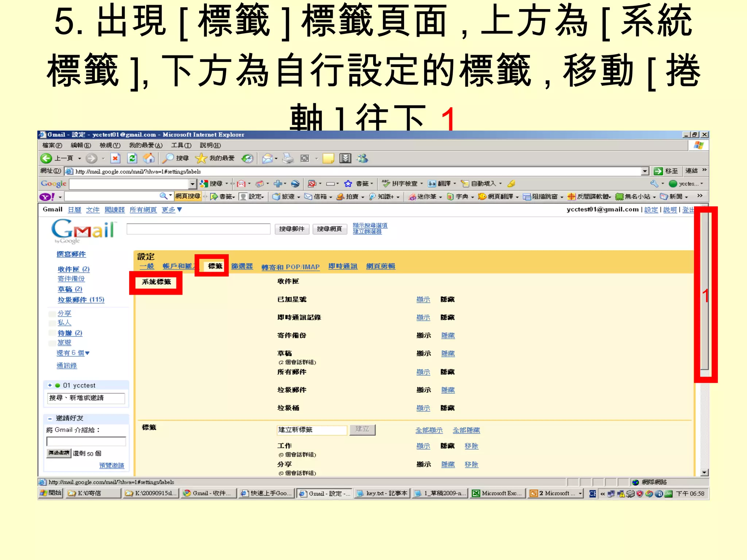Show the 即時通訊記錄 label
Image resolution: width=747 pixels, height=560 pixels.
[423, 317]
